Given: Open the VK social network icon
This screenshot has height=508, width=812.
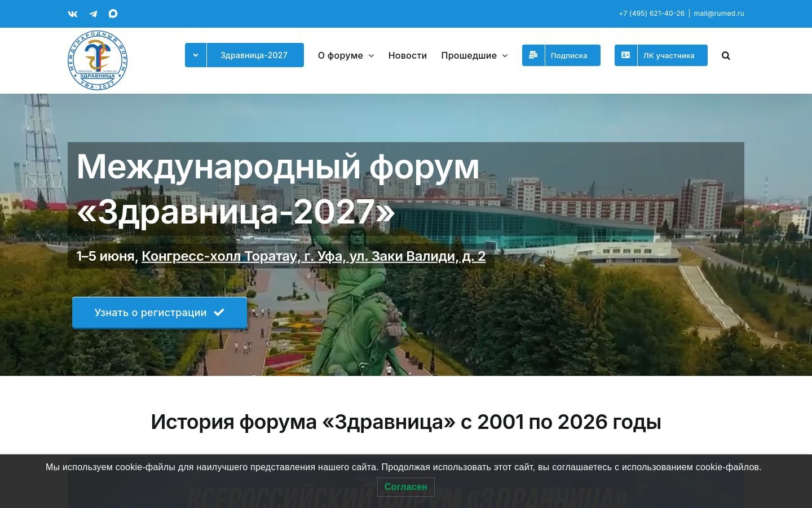Looking at the screenshot, I should [73, 14].
